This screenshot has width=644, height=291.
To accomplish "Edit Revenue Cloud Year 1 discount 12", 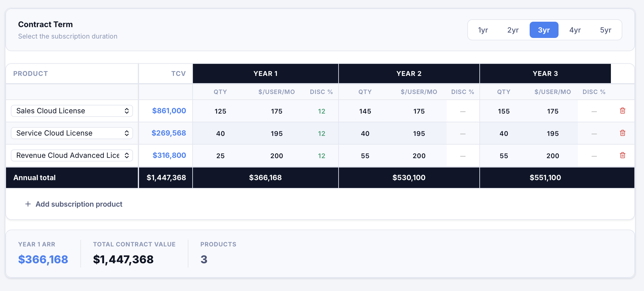I will [321, 156].
